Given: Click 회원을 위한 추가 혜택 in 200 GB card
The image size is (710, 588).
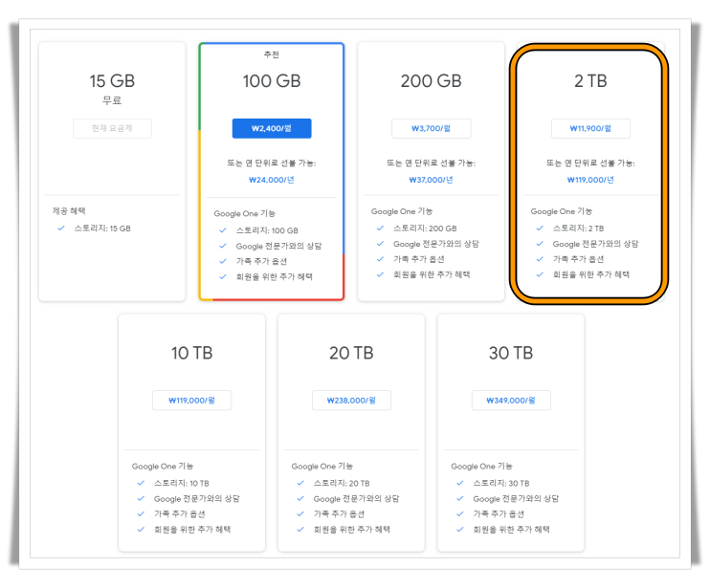Looking at the screenshot, I should [x=432, y=274].
